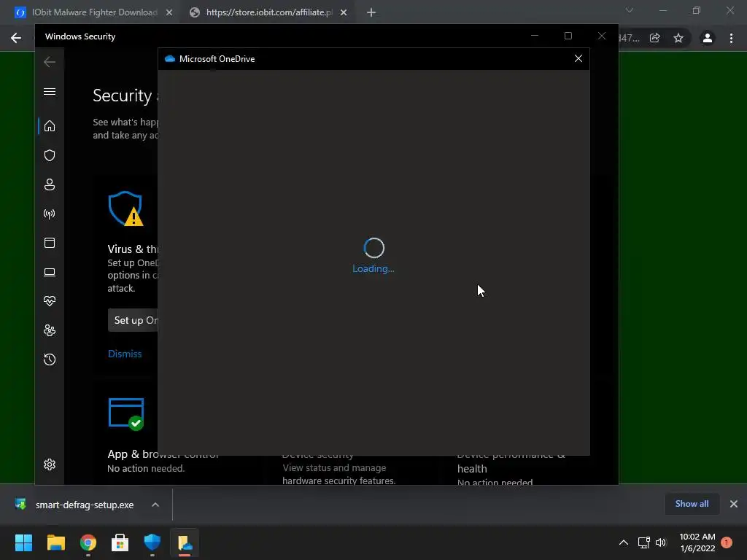This screenshot has width=747, height=560.
Task: Expand smart-defrag-setup.exe download options
Action: (x=155, y=505)
